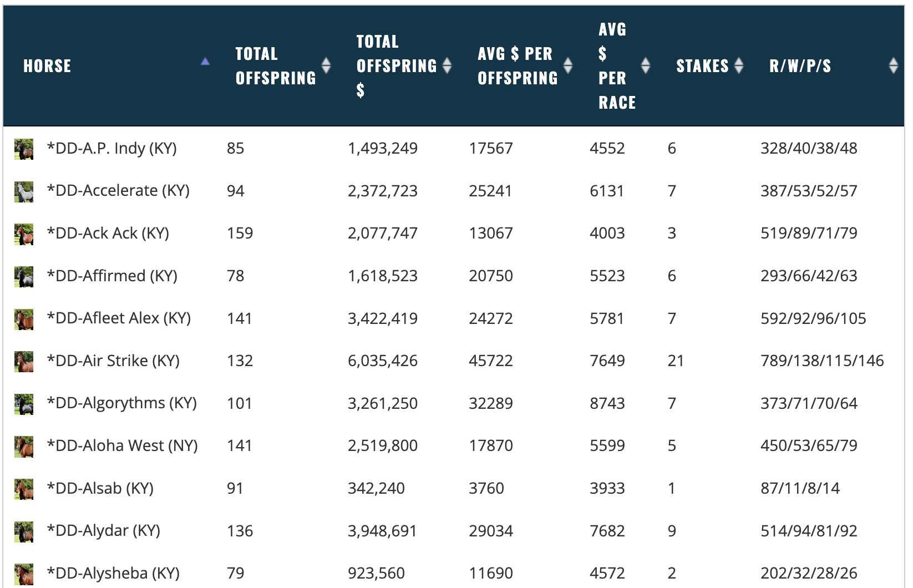Image resolution: width=913 pixels, height=588 pixels.
Task: Open the *DD-Aloha West (NY) horse link
Action: [x=122, y=445]
